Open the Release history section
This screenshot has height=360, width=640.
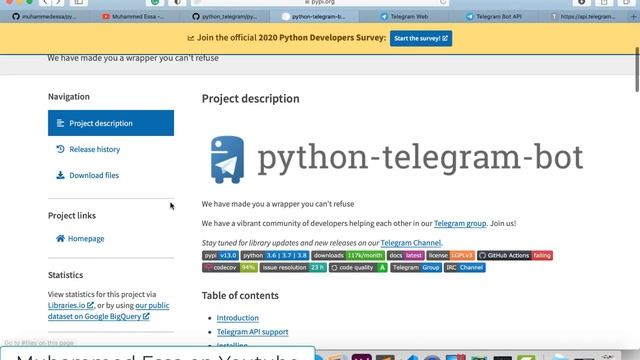pyautogui.click(x=95, y=149)
